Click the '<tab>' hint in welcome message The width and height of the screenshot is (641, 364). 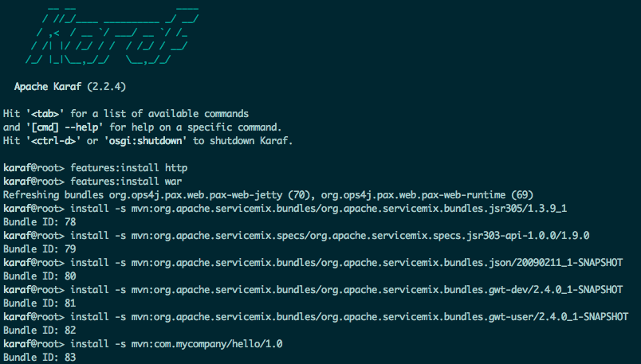coord(45,114)
